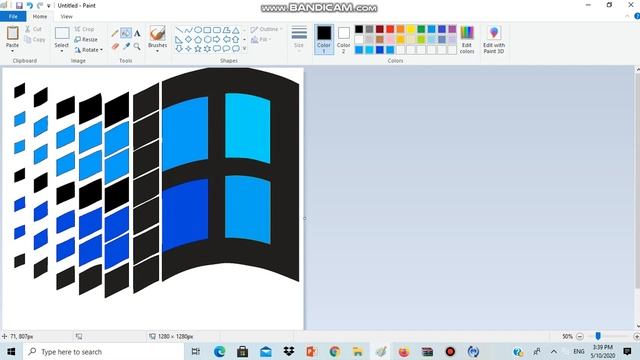Open the File menu

tap(13, 16)
